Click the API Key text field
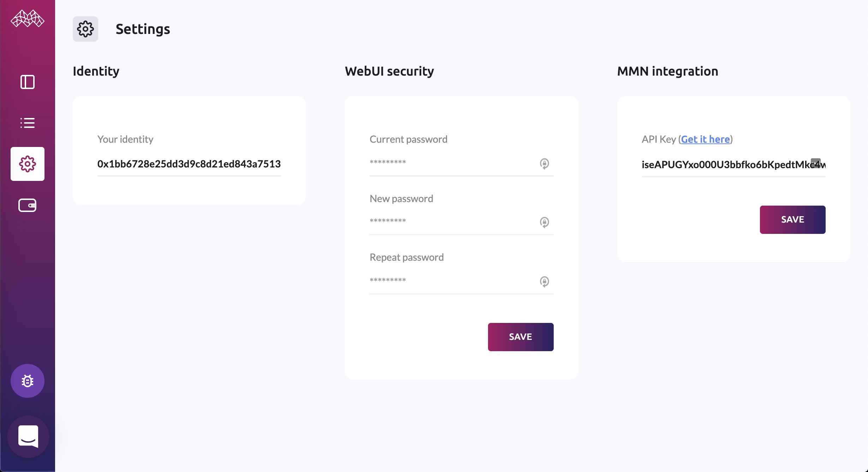 (733, 165)
